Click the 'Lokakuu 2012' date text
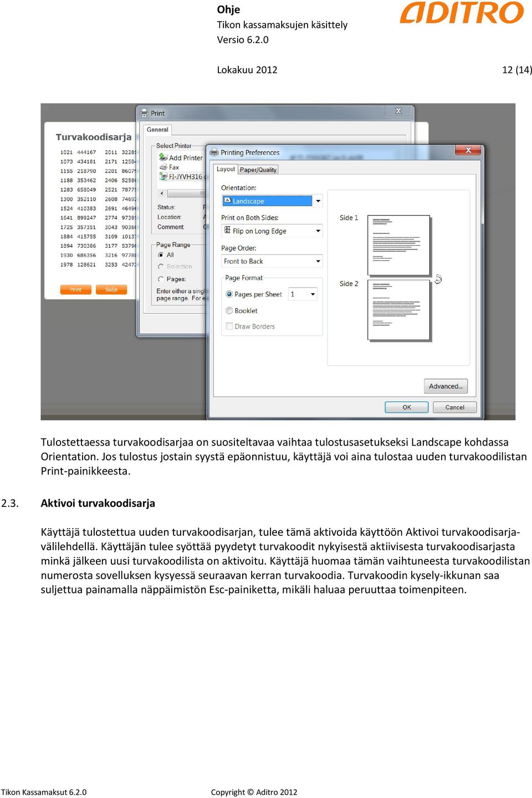This screenshot has height=798, width=532. [x=247, y=70]
